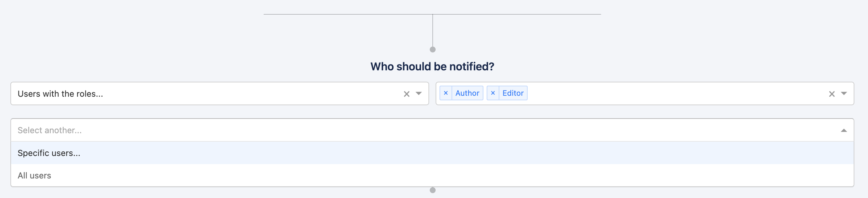Click the 'All users' list entry
Image resolution: width=868 pixels, height=198 pixels.
[35, 175]
